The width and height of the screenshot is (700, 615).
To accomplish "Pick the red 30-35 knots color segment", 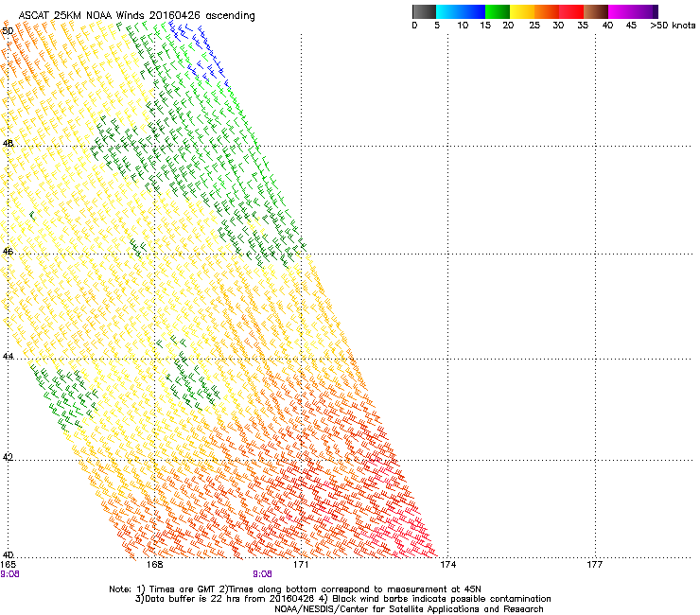I will coord(571,11).
